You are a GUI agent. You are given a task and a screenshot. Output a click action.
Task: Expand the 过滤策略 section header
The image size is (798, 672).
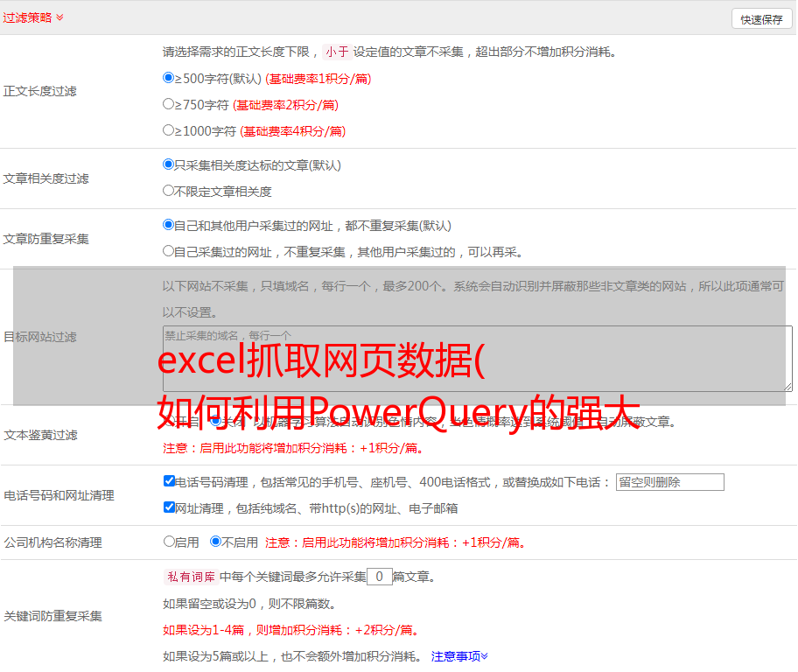click(33, 17)
